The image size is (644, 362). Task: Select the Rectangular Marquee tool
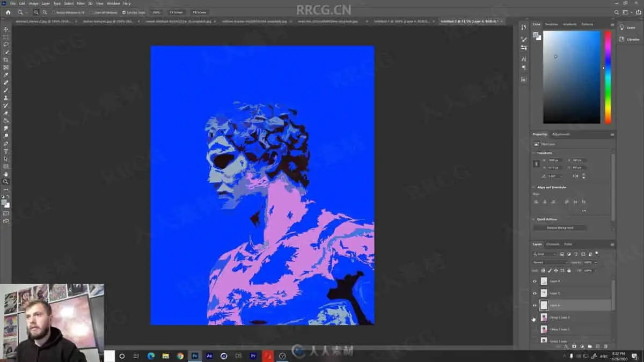(x=6, y=37)
